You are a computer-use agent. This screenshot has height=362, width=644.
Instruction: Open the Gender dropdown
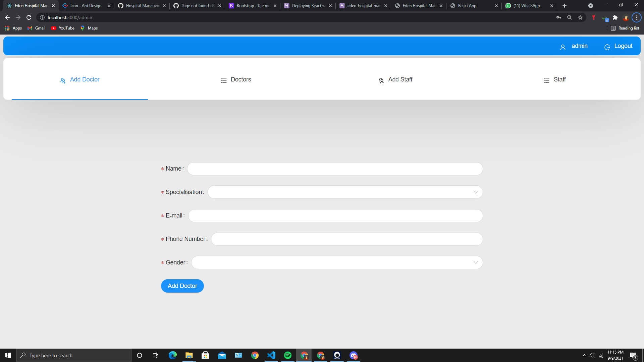click(337, 262)
